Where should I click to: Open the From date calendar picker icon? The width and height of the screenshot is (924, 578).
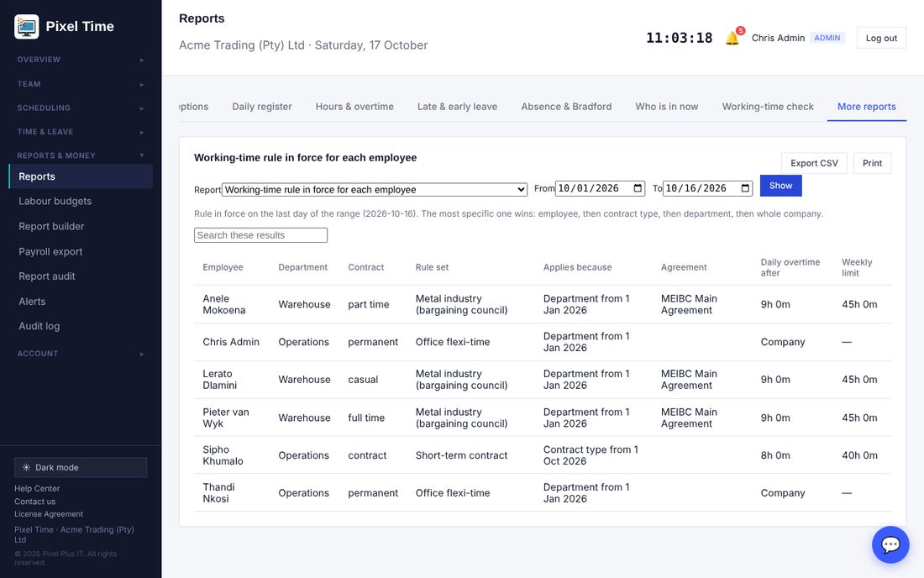click(638, 188)
